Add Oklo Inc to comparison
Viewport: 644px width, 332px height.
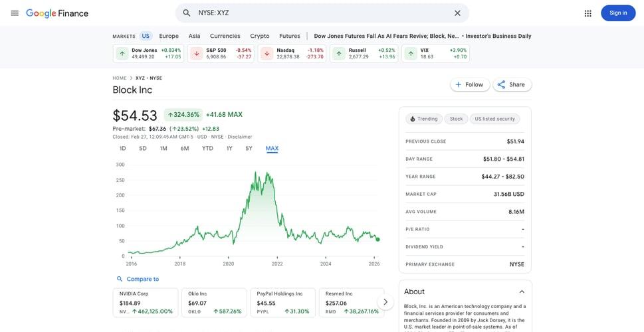coord(214,303)
